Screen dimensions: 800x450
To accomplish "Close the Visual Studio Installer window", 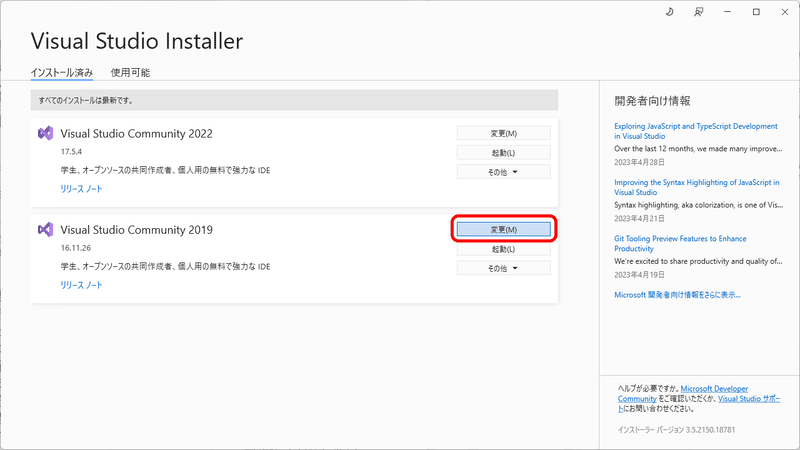I will [785, 12].
